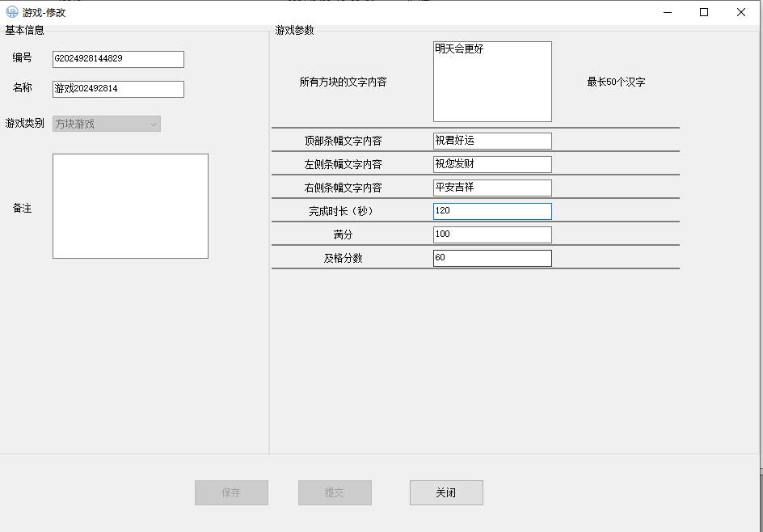Click the 备注 label

click(22, 209)
